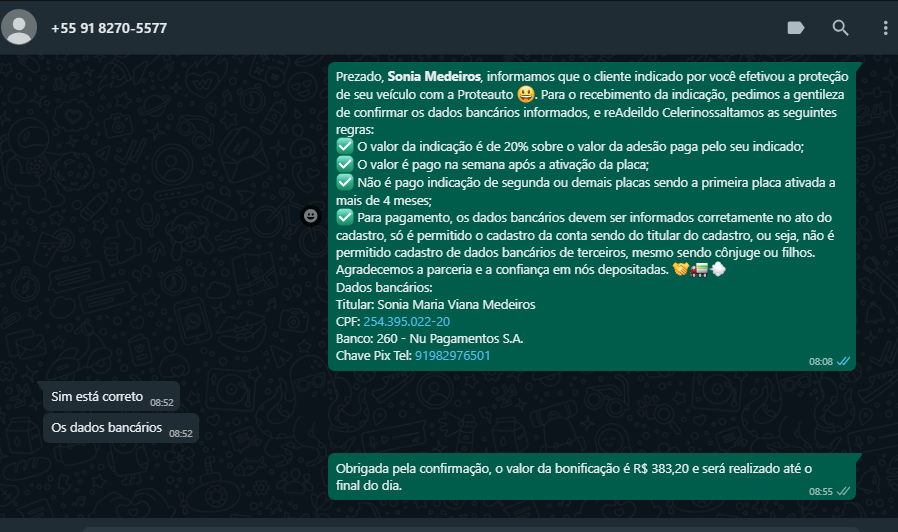Viewport: 898px width, 532px height.
Task: Open the CPF link 254.395.022-20
Action: tap(407, 321)
